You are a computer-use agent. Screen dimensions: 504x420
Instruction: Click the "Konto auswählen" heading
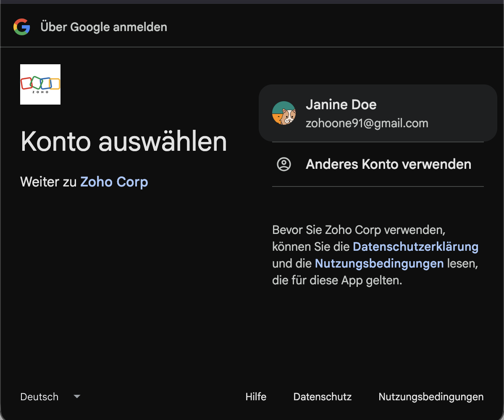[x=124, y=142]
